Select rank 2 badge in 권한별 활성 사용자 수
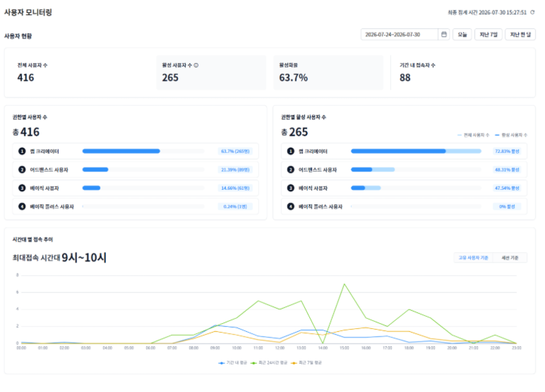 click(x=291, y=170)
